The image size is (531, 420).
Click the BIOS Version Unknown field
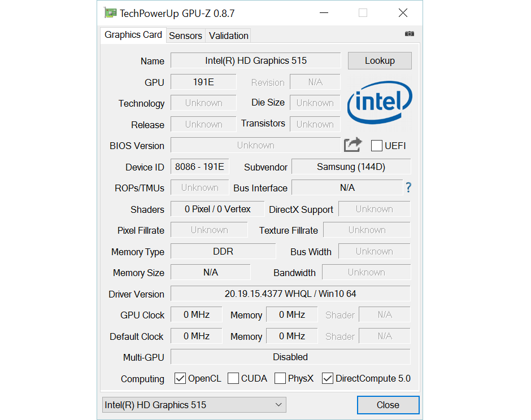pyautogui.click(x=256, y=145)
